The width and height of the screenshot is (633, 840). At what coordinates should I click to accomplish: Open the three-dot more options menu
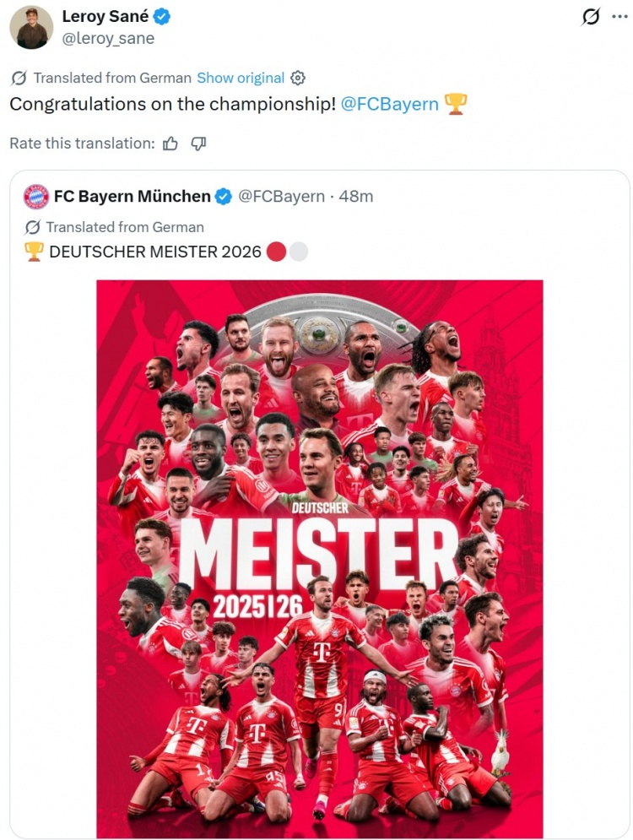tap(618, 16)
